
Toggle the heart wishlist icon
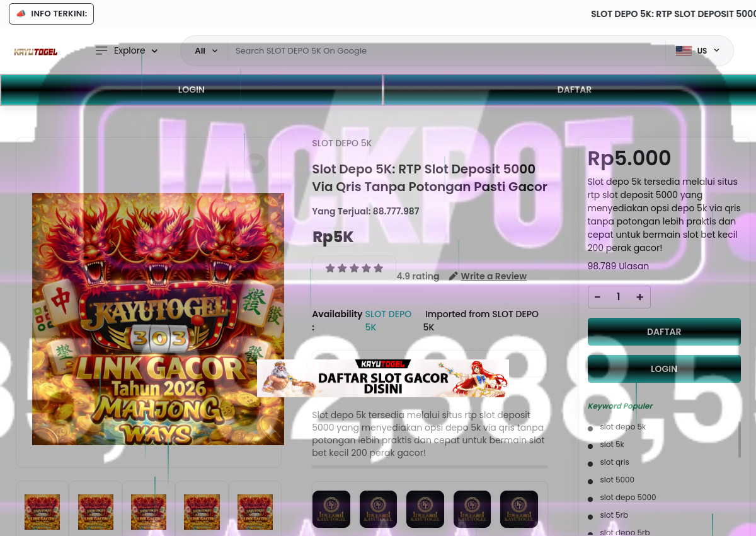click(x=255, y=163)
